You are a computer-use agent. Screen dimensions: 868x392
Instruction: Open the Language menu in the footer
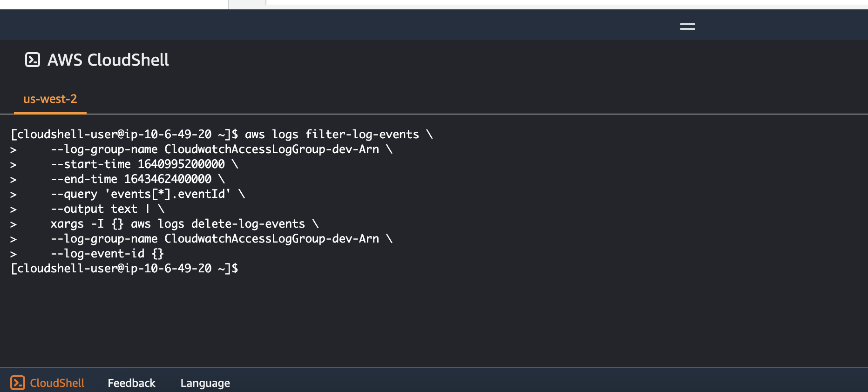[205, 383]
